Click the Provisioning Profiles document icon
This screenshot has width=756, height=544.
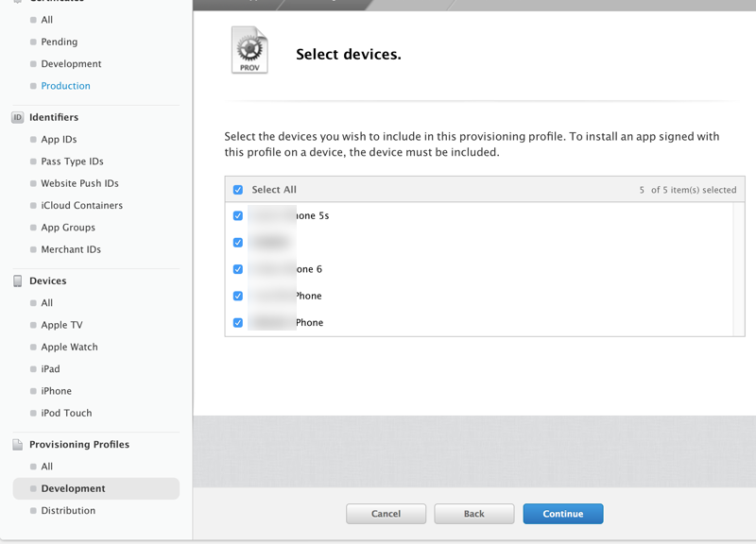pos(17,445)
